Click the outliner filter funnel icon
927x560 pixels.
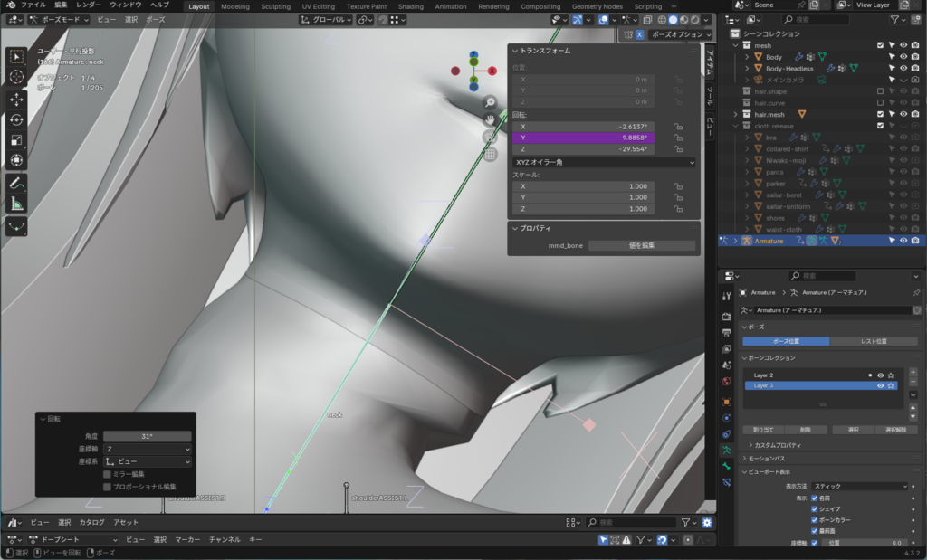coord(894,19)
